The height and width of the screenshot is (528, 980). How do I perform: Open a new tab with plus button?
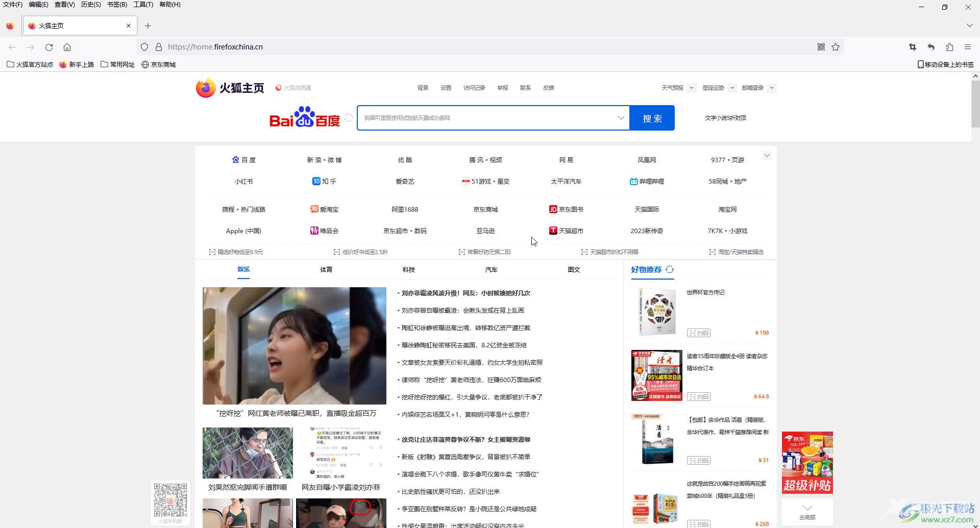tap(148, 26)
